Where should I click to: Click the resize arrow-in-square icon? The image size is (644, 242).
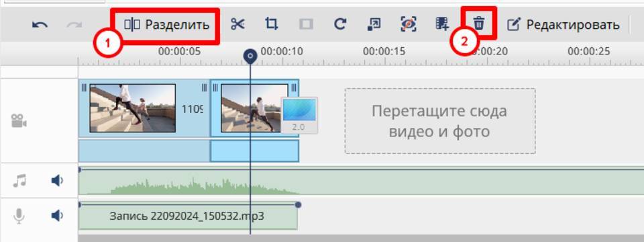click(x=374, y=25)
